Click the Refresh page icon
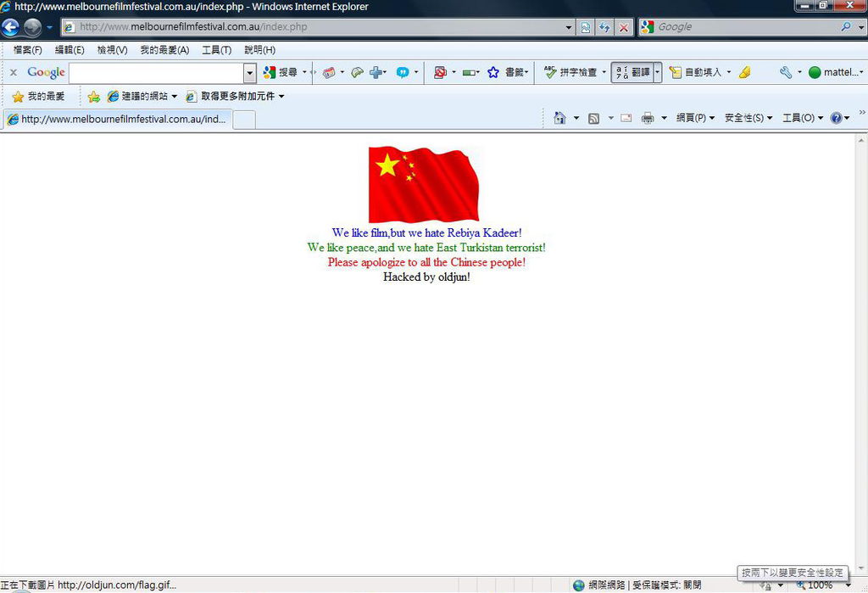Screen dimensions: 868x593 604,26
